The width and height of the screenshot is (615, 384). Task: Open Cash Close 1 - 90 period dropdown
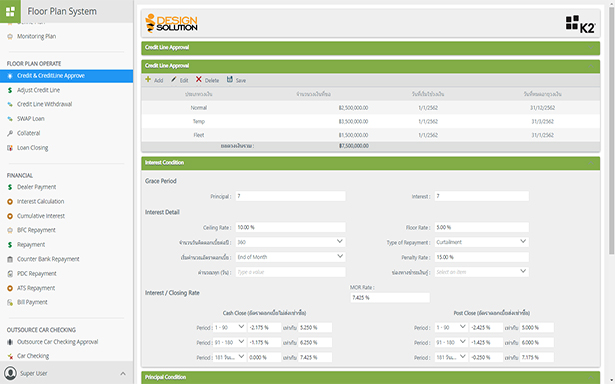tap(229, 327)
